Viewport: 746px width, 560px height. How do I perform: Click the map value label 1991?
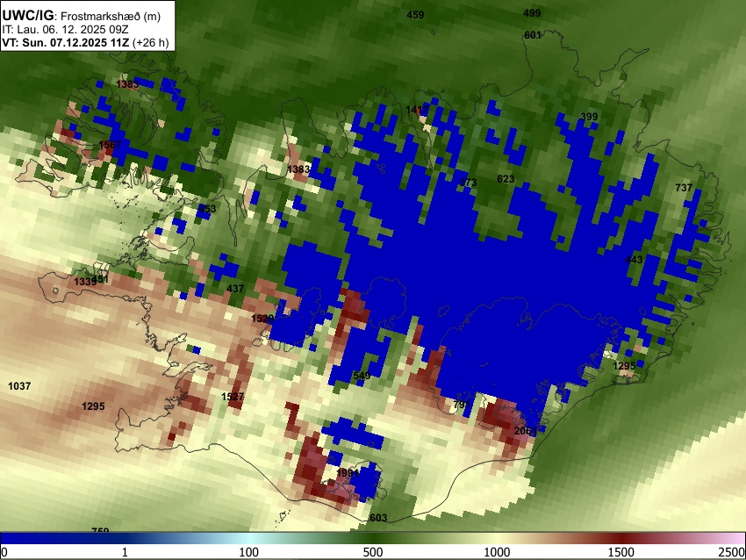[348, 472]
